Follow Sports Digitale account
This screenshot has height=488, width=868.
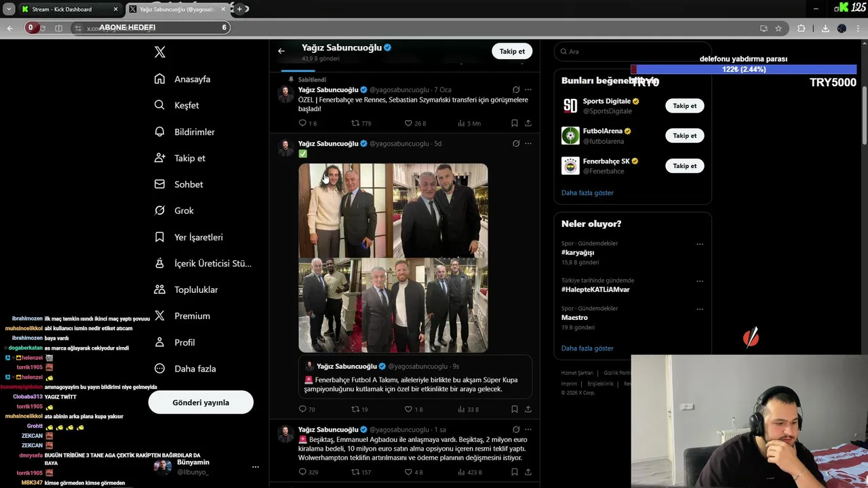[x=684, y=106]
